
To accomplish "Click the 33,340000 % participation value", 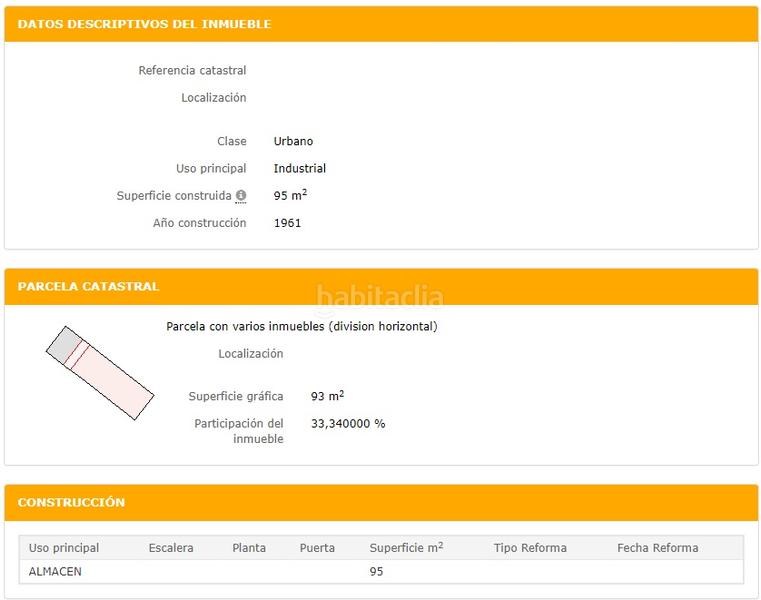I will pos(348,424).
